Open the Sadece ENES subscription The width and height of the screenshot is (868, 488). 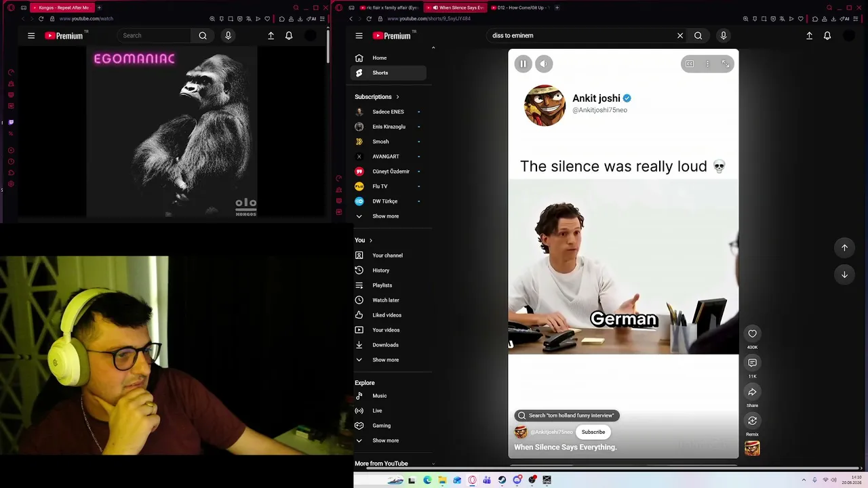(389, 112)
